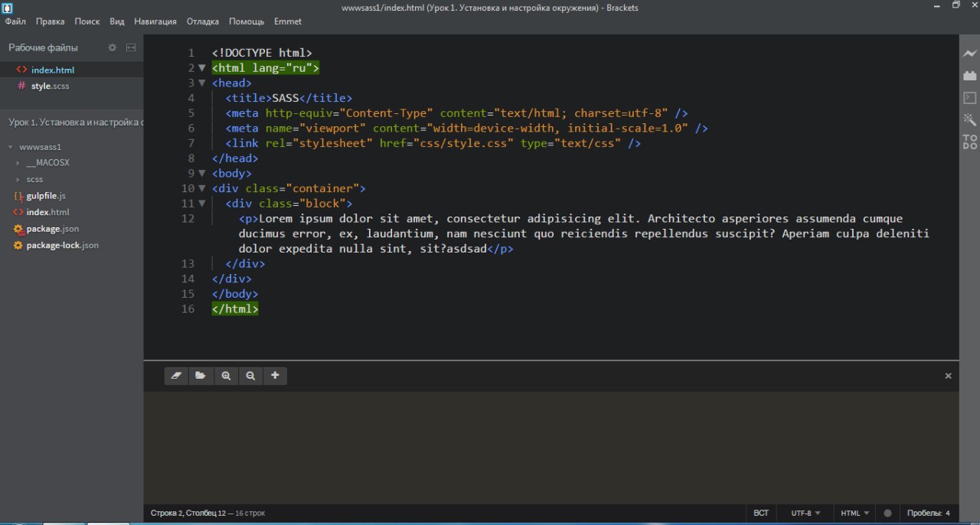
Task: Open the Отладка menu
Action: point(202,21)
